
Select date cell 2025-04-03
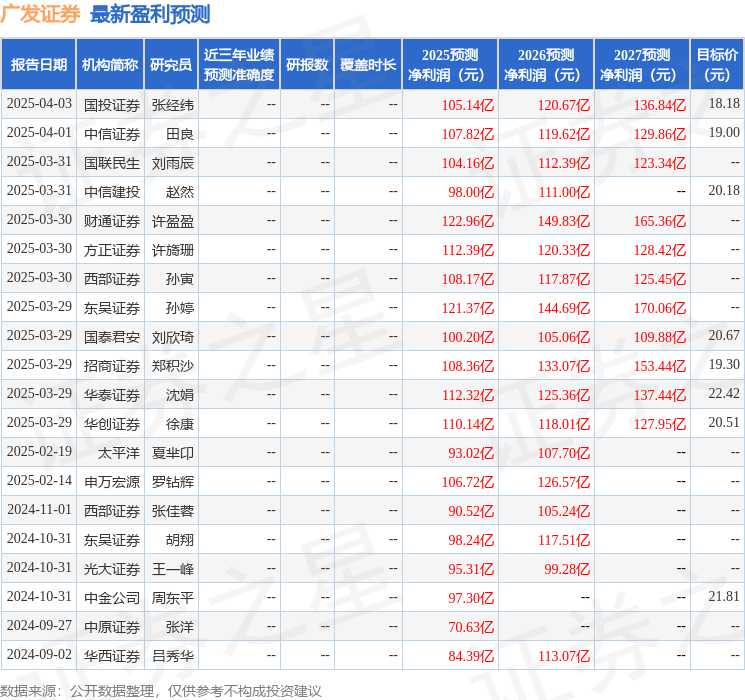[x=39, y=104]
